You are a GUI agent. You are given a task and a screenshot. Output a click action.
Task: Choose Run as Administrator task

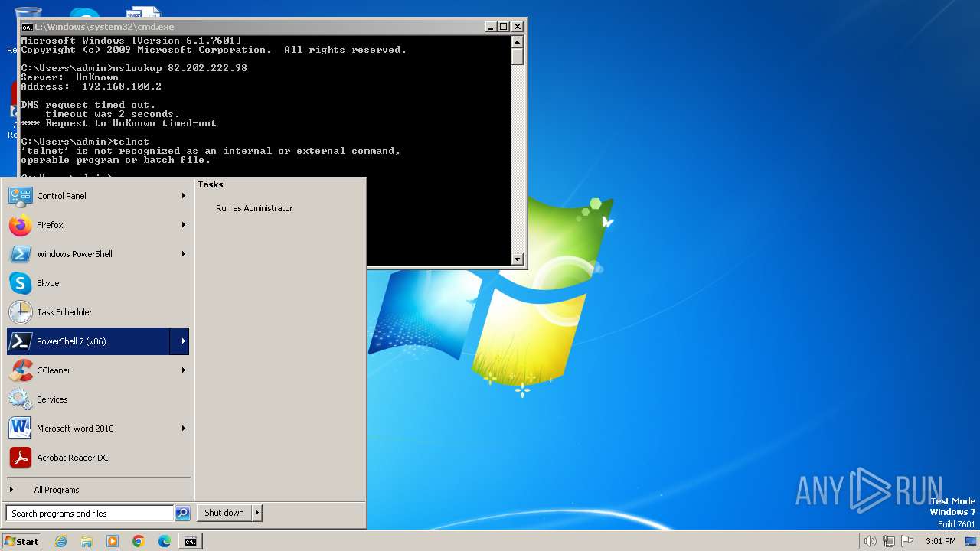[x=254, y=208]
